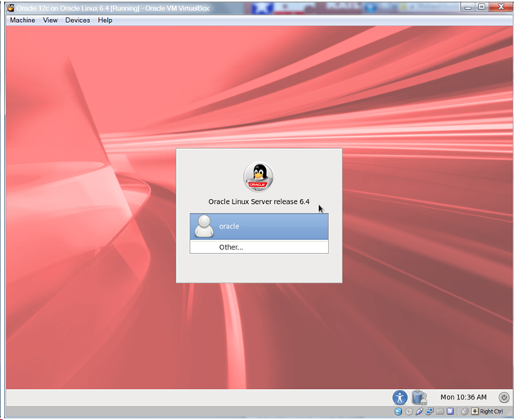Screen dimensions: 514x420
Task: Click the battery power status icon
Action: point(419,397)
